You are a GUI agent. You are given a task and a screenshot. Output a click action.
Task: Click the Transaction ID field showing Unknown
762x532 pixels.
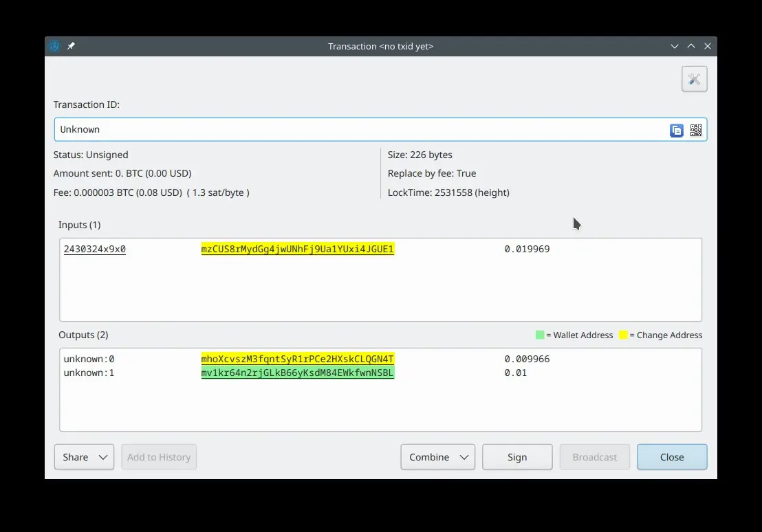[380, 129]
